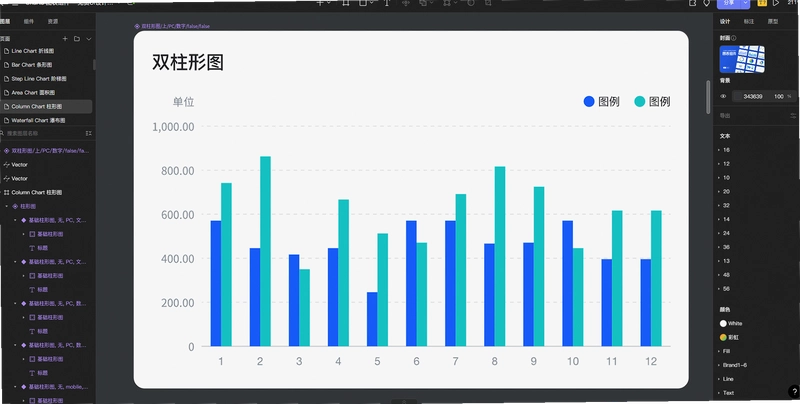Screen dimensions: 800x404
Task: Click the play preview icon at top right
Action: (776, 3)
